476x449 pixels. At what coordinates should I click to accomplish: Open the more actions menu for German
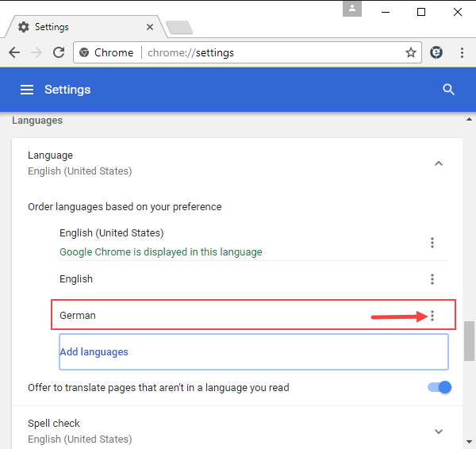click(x=432, y=316)
